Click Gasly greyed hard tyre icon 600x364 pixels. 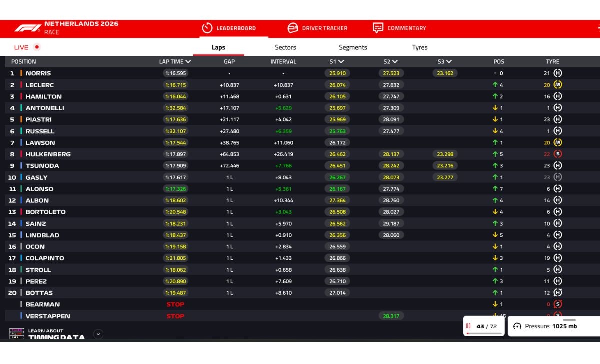[558, 177]
